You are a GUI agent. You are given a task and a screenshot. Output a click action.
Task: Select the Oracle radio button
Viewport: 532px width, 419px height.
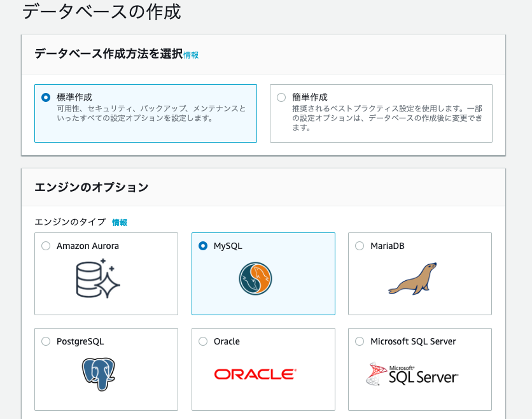[x=202, y=341]
